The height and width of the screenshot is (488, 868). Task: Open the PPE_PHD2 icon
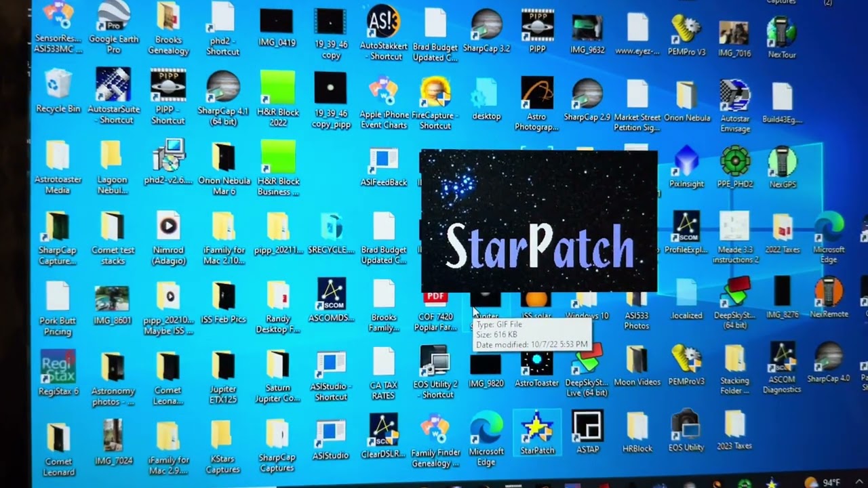coord(735,167)
